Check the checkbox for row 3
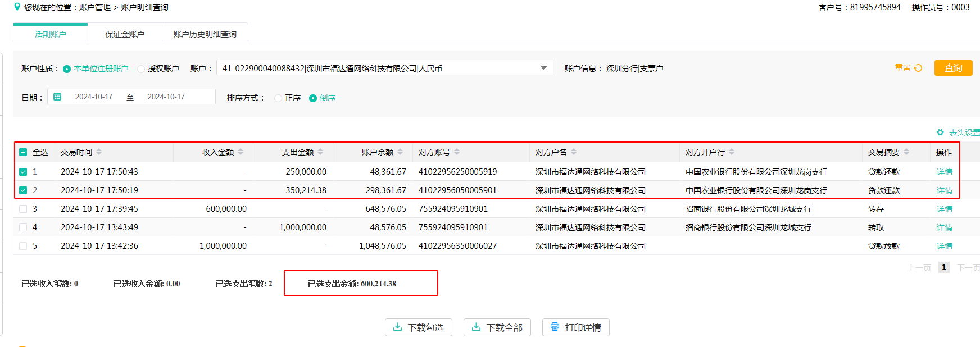 23,209
